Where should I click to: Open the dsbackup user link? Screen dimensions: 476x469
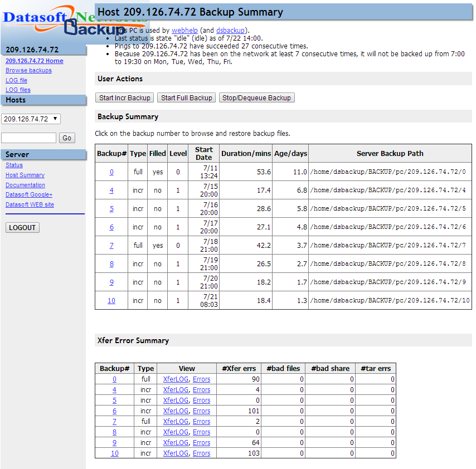click(231, 31)
